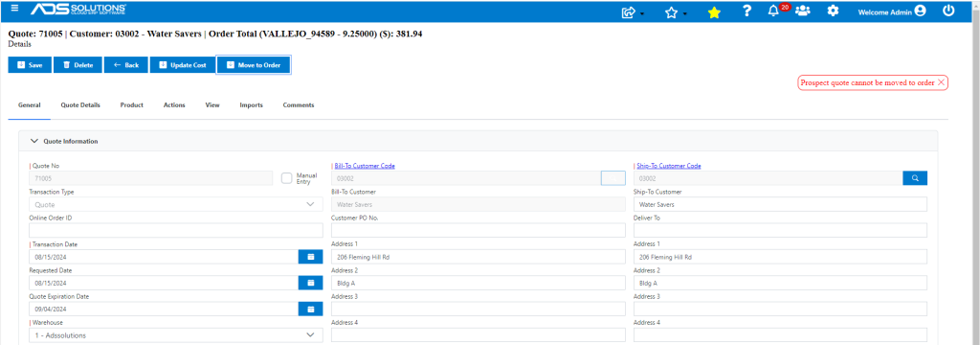980x345 pixels.
Task: Click the notifications bell icon
Action: (773, 11)
